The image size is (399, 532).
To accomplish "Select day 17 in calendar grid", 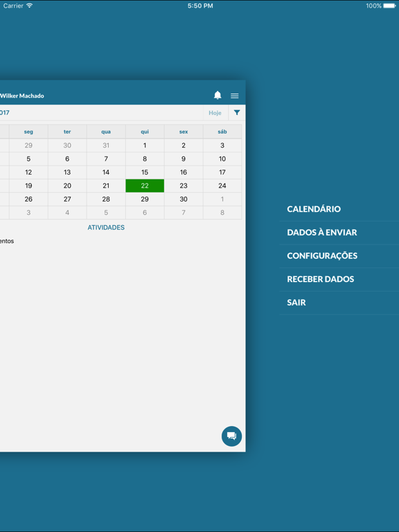I will 222,172.
